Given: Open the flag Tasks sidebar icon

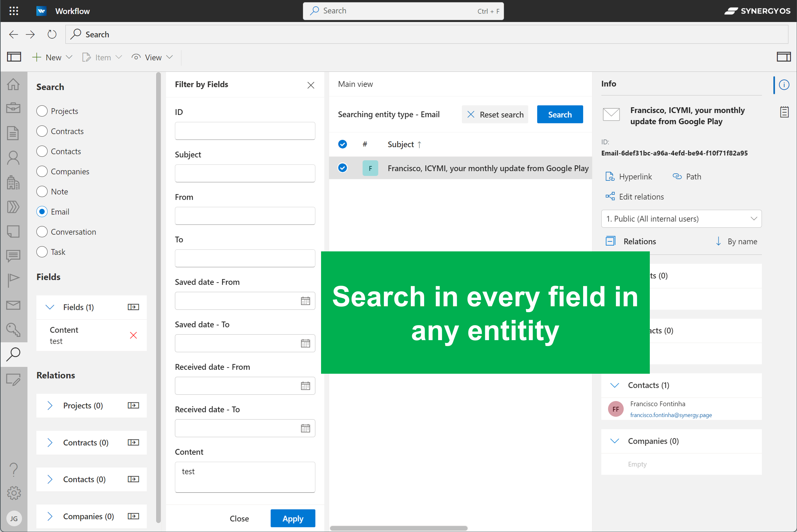Looking at the screenshot, I should (x=14, y=280).
